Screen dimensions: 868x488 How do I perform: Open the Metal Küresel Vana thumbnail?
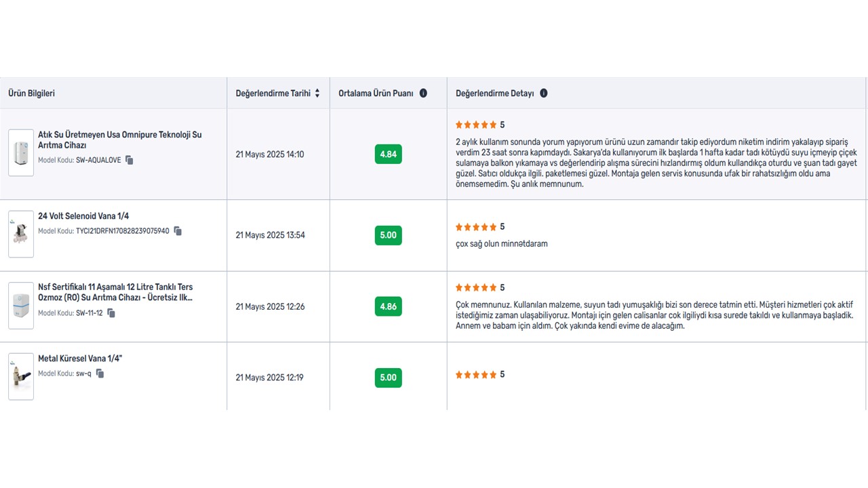coord(21,377)
